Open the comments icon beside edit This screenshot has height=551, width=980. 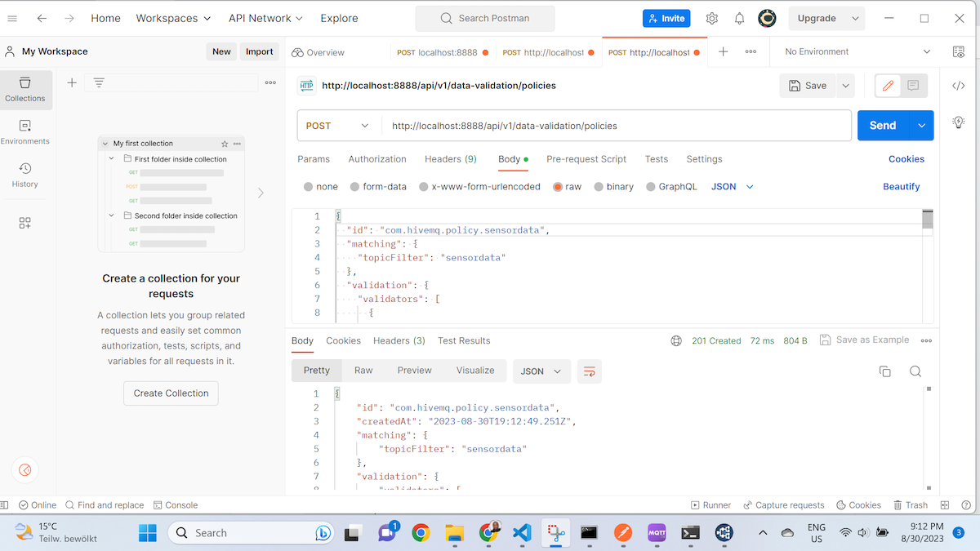point(913,86)
